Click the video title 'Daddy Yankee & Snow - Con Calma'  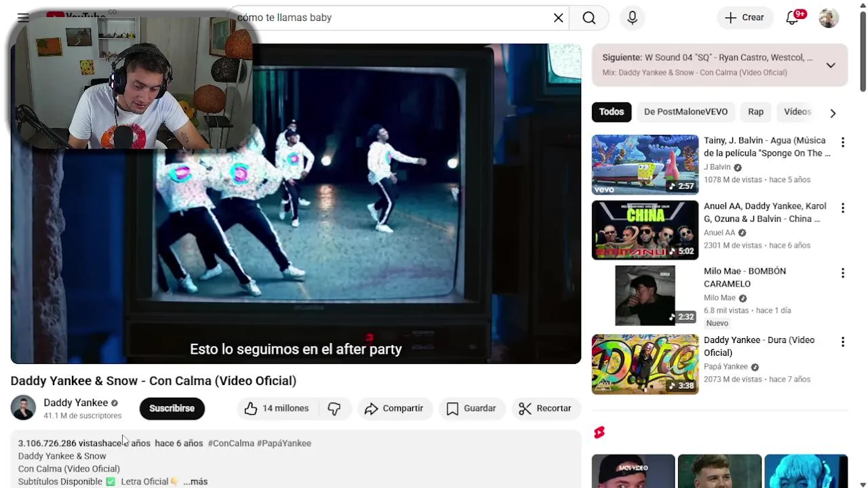pyautogui.click(x=153, y=381)
